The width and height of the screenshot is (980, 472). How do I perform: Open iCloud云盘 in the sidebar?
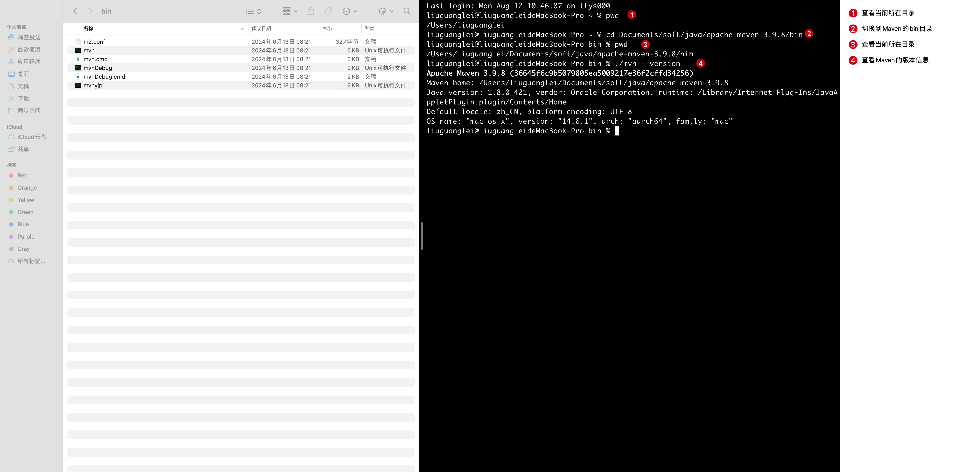coord(31,137)
